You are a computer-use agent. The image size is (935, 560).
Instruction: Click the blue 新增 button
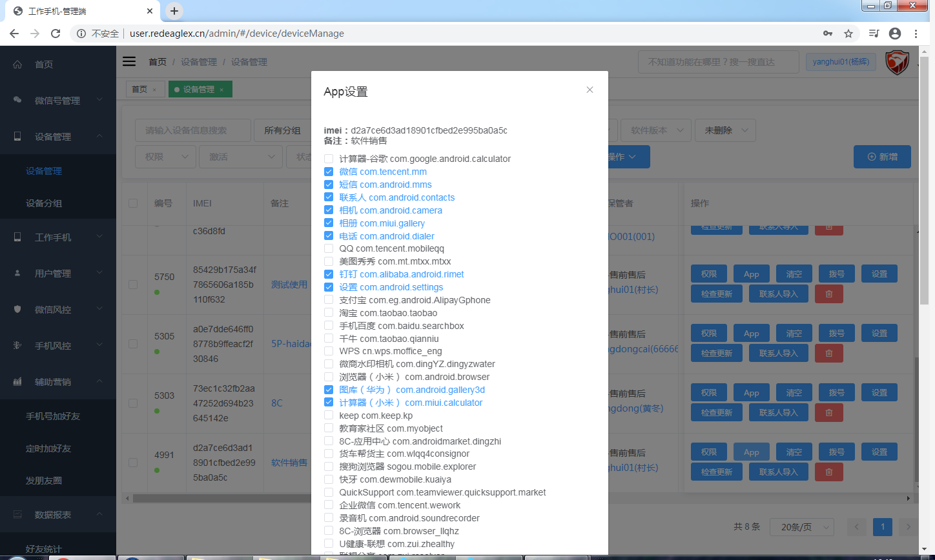tap(882, 157)
